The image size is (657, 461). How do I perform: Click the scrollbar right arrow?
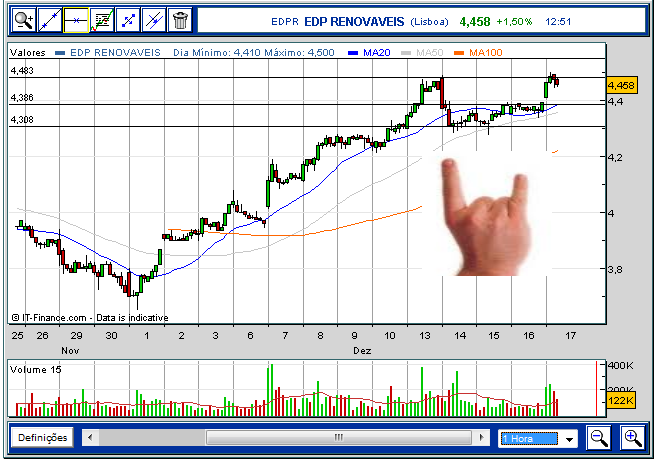tap(481, 438)
